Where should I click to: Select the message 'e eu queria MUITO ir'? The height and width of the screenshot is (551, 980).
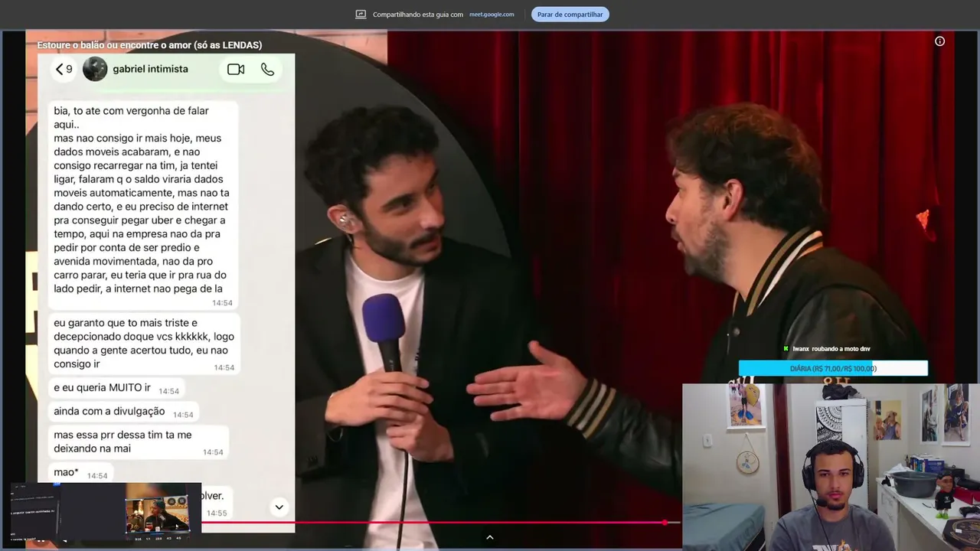[116, 388]
